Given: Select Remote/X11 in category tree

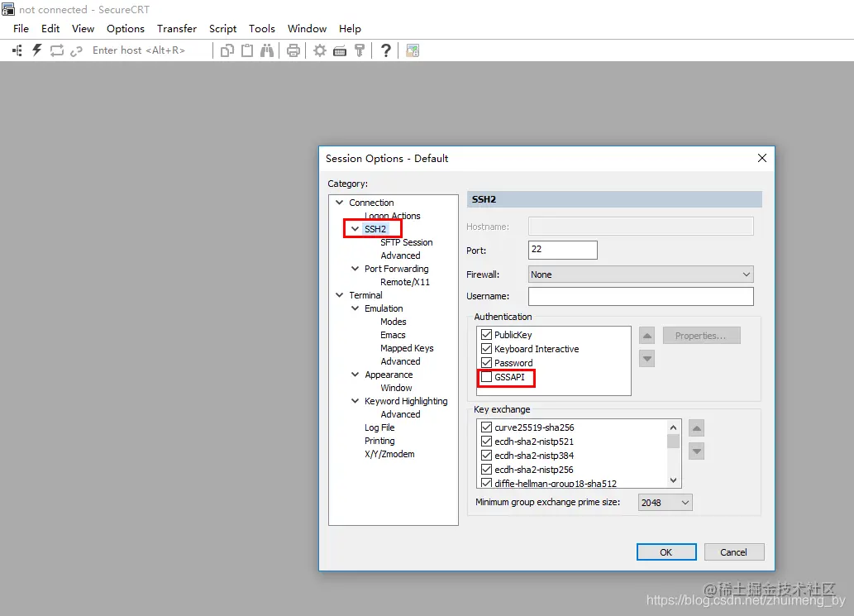Looking at the screenshot, I should coord(404,282).
